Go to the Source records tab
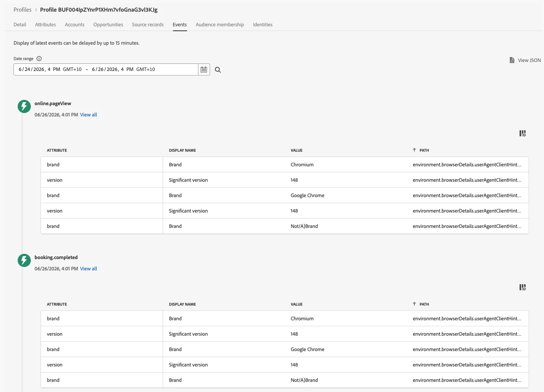The height and width of the screenshot is (392, 544). click(148, 24)
